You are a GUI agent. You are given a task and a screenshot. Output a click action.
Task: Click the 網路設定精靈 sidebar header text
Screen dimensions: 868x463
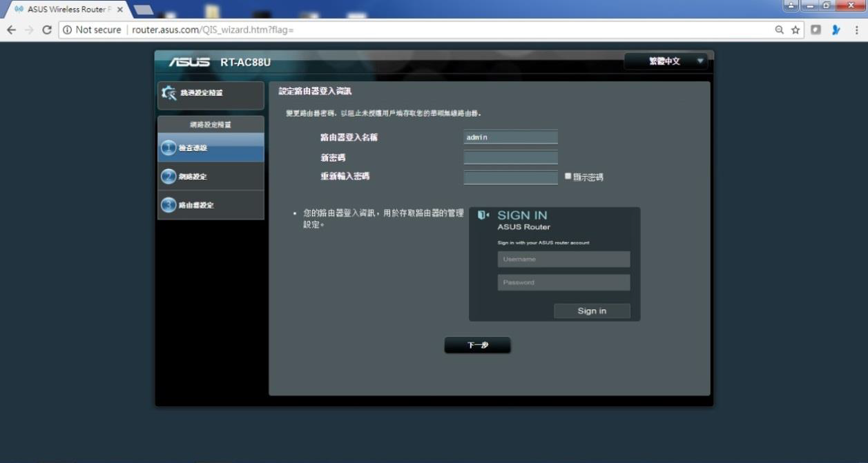click(211, 125)
